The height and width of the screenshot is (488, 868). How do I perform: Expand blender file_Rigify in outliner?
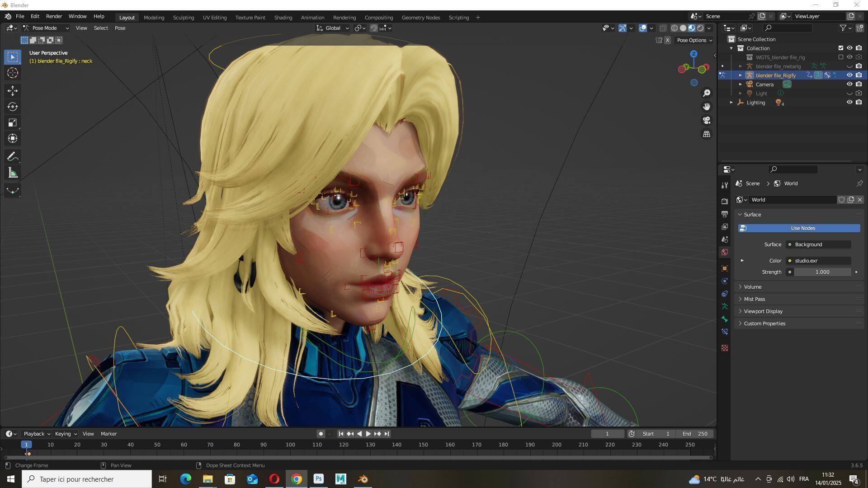[741, 75]
